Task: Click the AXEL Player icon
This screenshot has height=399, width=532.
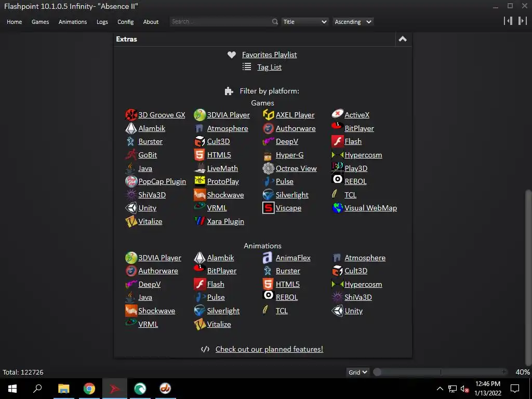Action: (x=268, y=115)
